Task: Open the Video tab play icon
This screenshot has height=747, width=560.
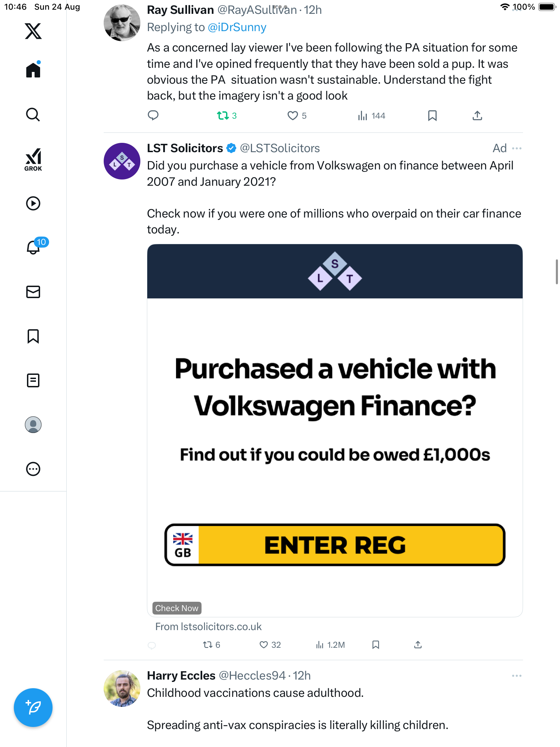Action: click(x=33, y=203)
